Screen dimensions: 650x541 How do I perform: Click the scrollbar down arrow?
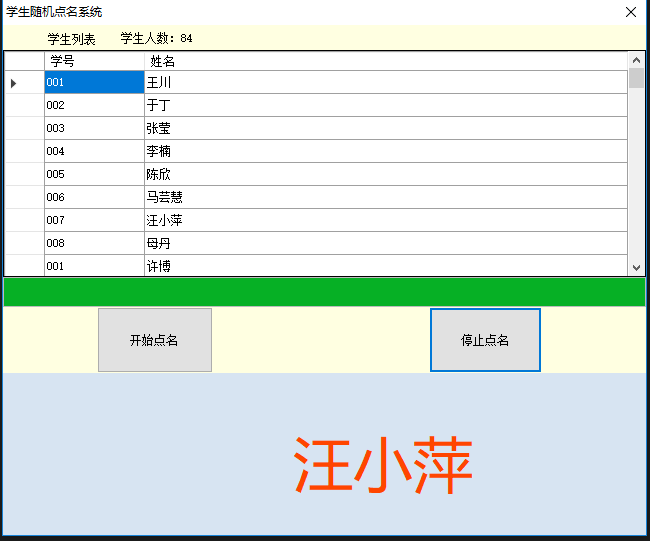[636, 268]
